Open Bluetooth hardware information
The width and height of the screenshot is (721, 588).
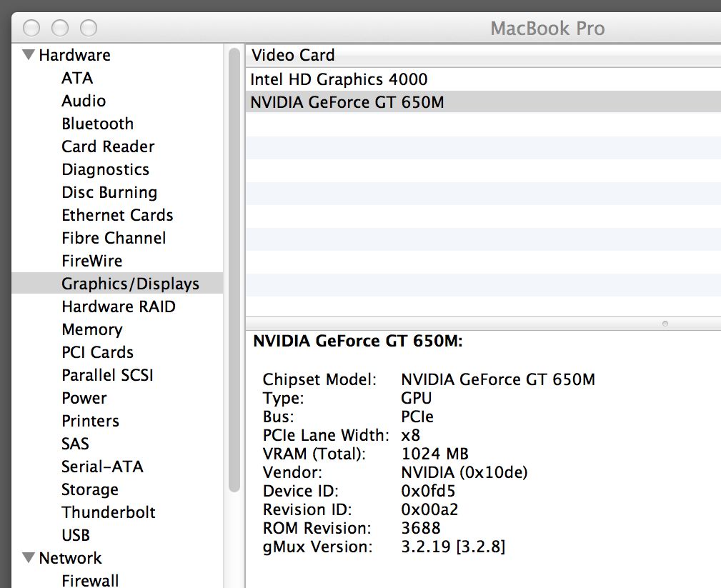tap(97, 124)
